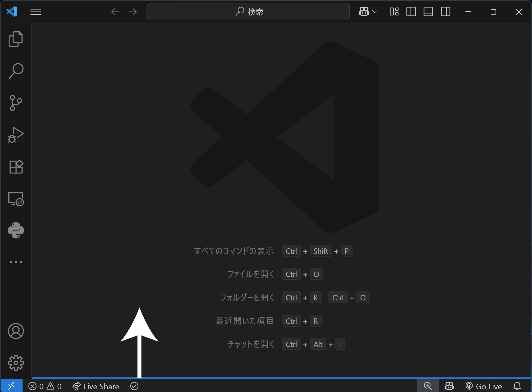532x392 pixels.
Task: Open Copilot status in status bar
Action: pyautogui.click(x=449, y=386)
